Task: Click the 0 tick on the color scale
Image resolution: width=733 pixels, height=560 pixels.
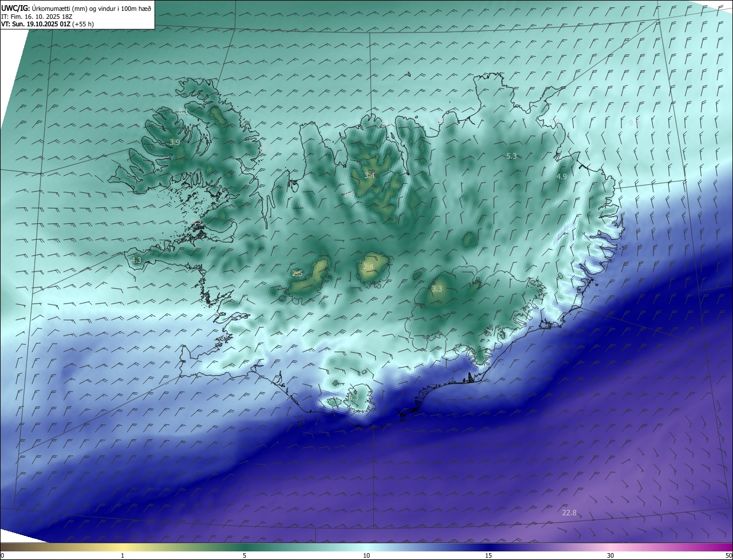Action: click(2, 555)
